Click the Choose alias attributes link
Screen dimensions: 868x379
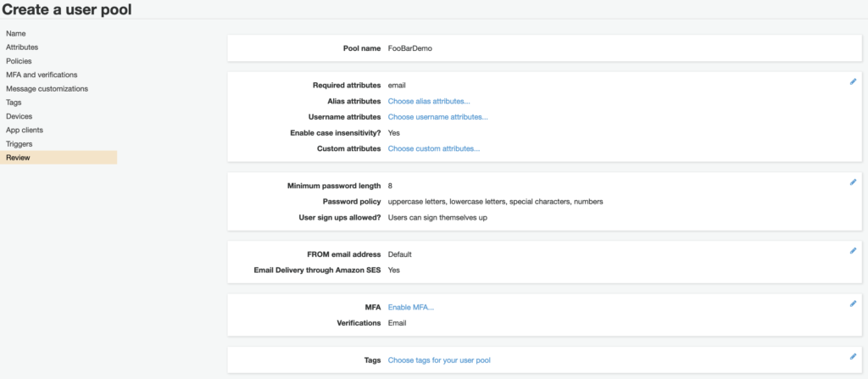(x=428, y=101)
